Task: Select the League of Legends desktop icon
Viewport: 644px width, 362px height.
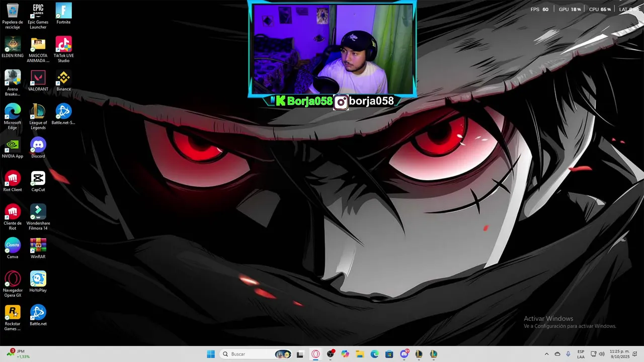Action: click(x=38, y=117)
